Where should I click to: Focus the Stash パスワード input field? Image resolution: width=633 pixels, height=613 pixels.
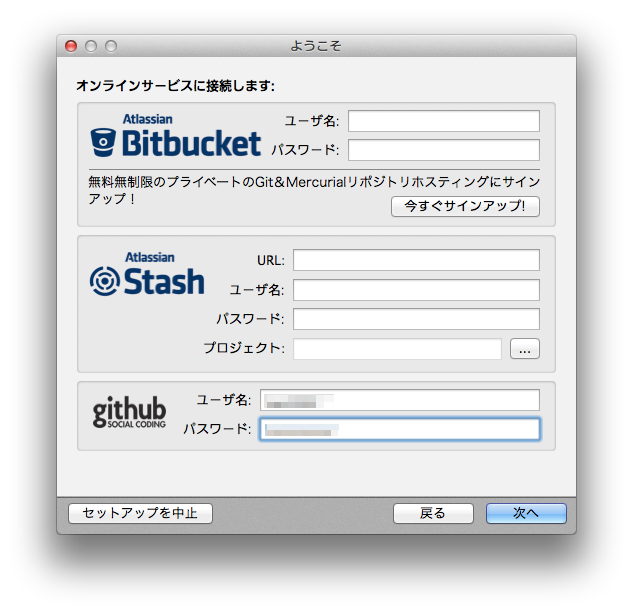tap(416, 319)
